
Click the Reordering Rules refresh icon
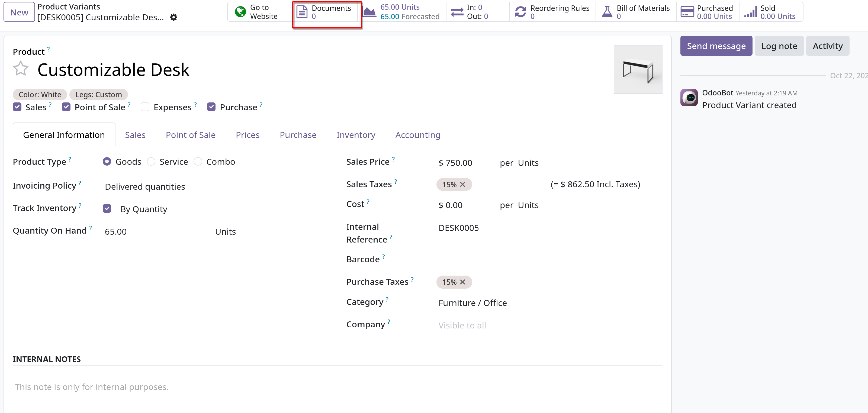[520, 12]
